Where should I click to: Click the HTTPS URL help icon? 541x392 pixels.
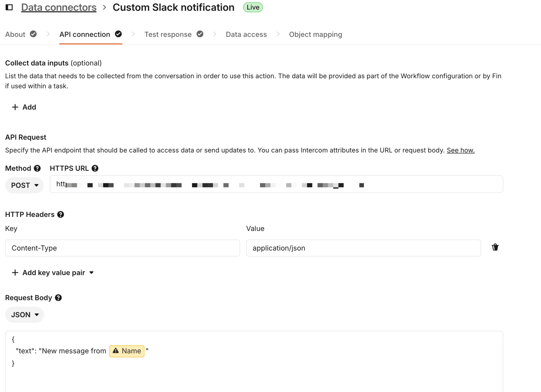[x=95, y=168]
